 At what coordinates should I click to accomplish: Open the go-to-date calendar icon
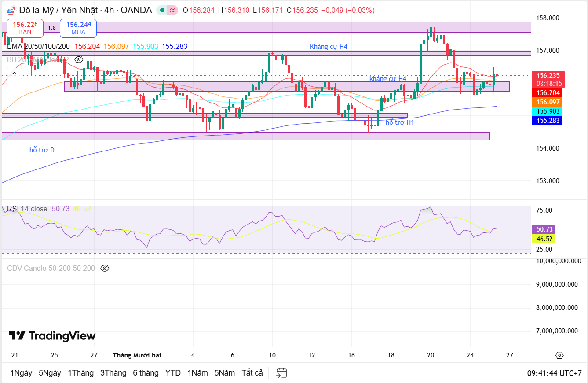coord(282,373)
